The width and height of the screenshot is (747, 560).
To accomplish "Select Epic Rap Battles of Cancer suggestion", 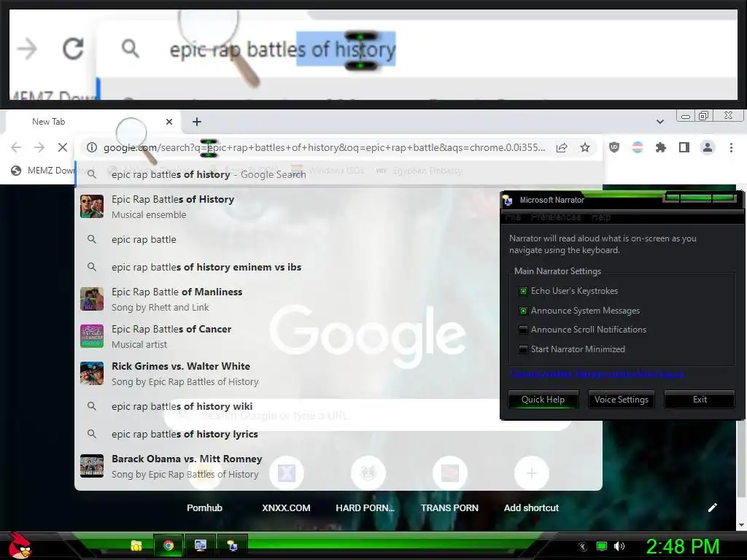I will coord(338,336).
